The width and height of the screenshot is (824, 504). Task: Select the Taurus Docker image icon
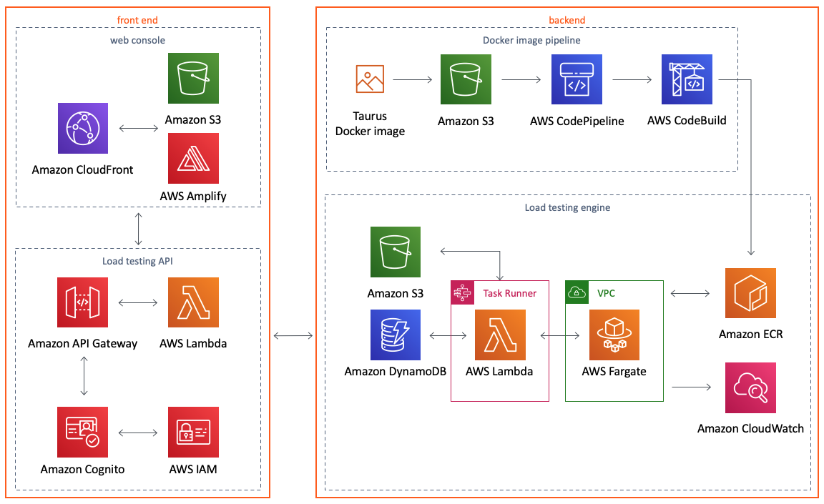pyautogui.click(x=370, y=79)
